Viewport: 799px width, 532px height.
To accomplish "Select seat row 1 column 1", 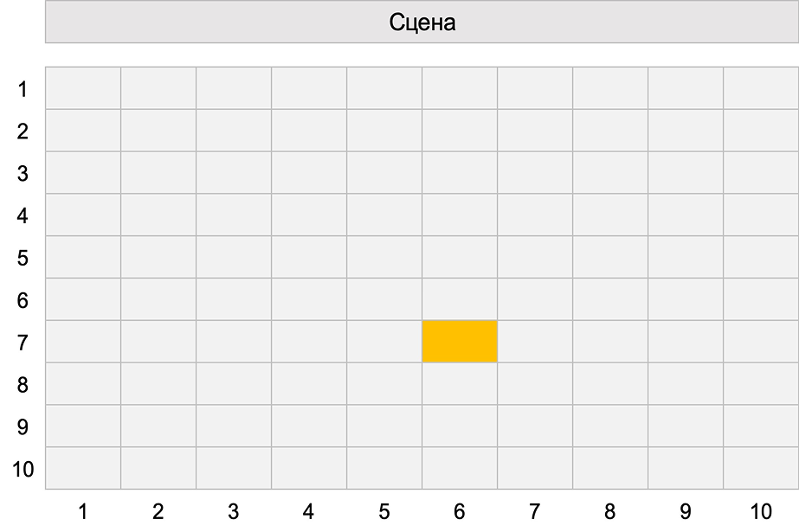I will (x=83, y=88).
